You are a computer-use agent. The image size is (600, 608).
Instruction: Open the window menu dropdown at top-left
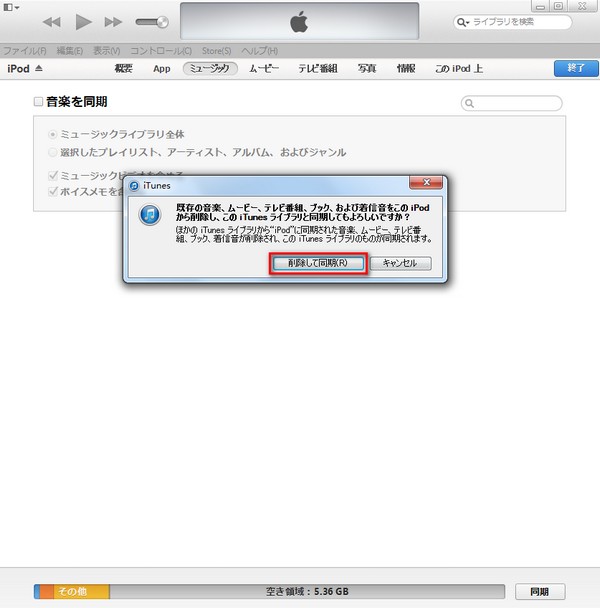pos(11,7)
